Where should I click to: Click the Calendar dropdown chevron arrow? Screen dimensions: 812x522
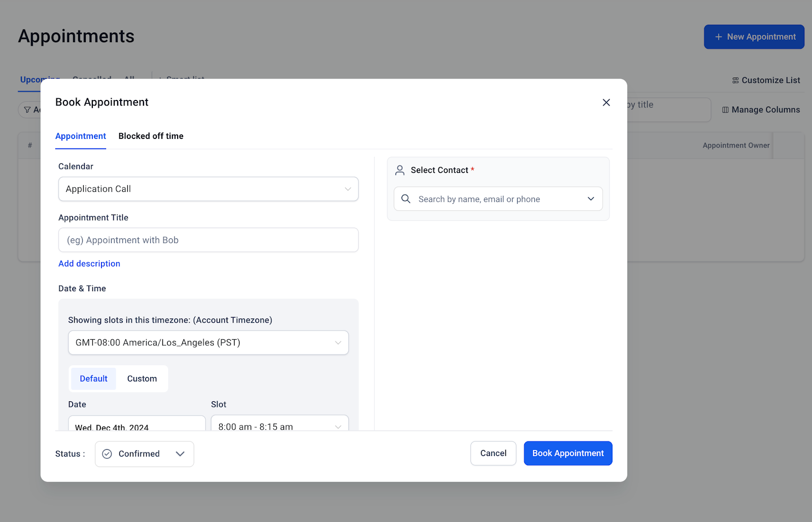348,189
